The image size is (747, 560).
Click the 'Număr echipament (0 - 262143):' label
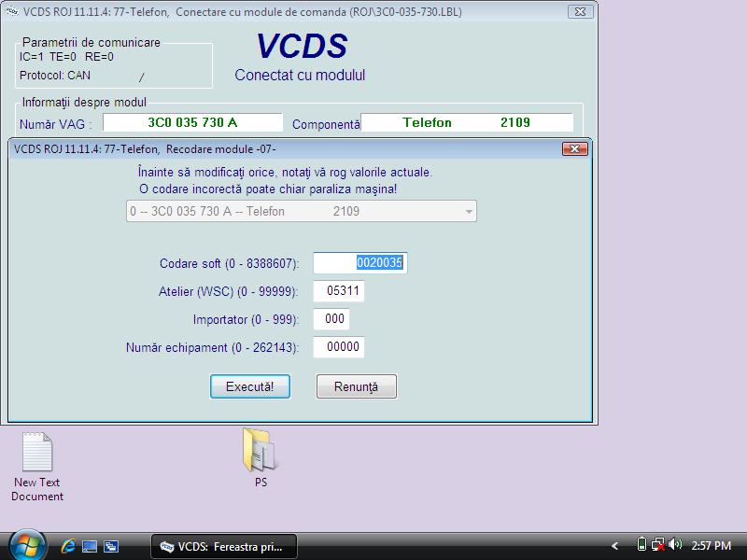click(213, 347)
